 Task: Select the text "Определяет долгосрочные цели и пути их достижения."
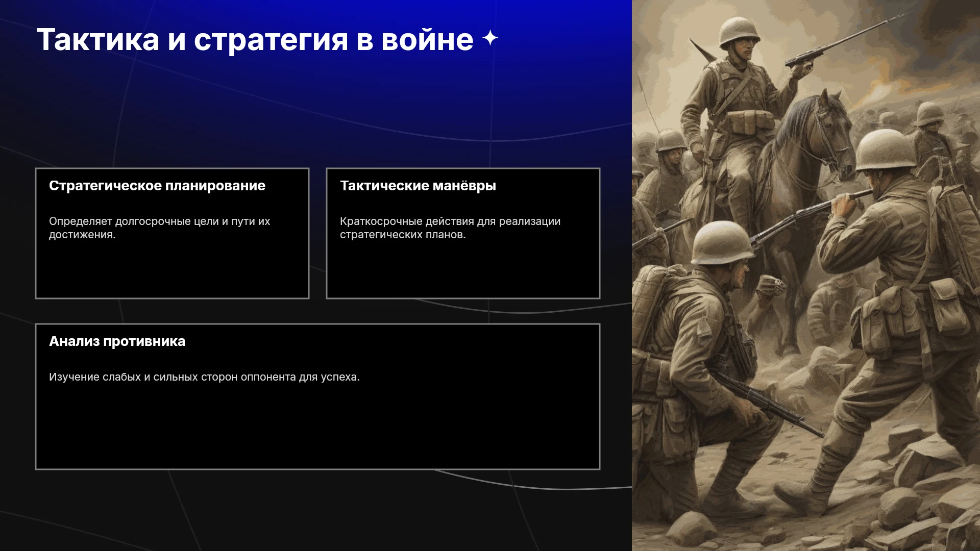159,228
